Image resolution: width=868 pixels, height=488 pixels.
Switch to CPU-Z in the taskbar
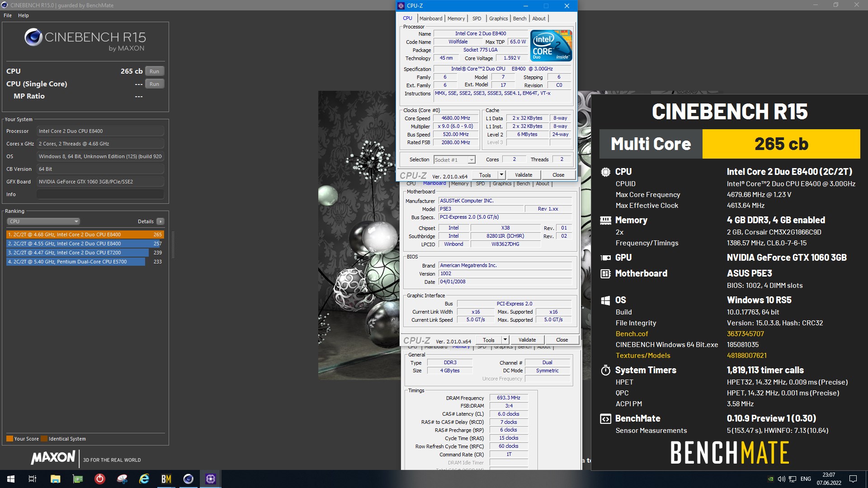(211, 479)
